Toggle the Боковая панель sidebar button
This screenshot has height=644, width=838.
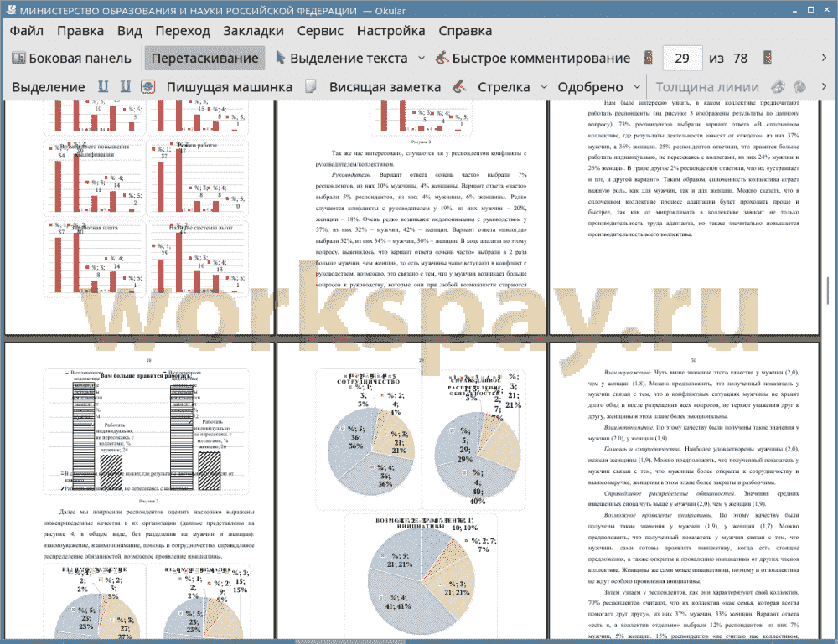tap(71, 59)
